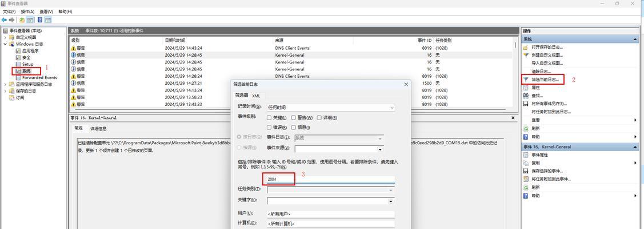Select the warning event at 2024/5/29 14:43:24

tap(291, 48)
